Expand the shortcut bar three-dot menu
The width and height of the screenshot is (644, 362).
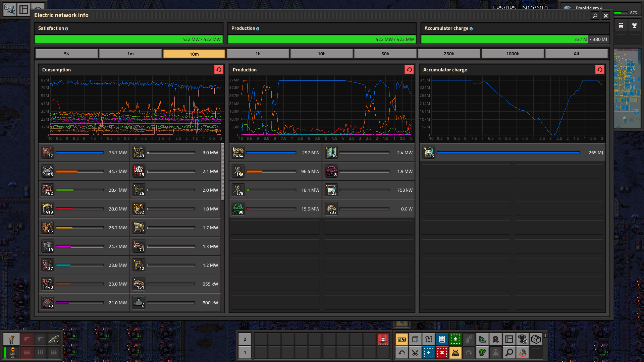545,335
